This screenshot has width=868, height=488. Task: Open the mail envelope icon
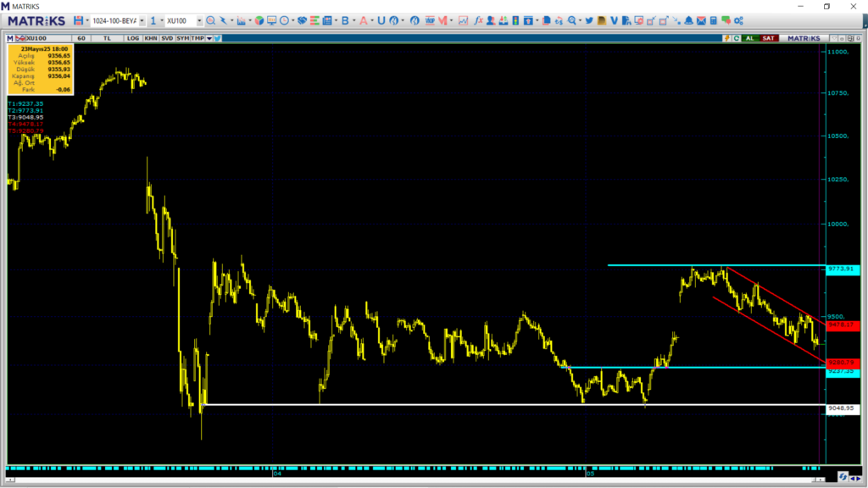pyautogui.click(x=701, y=20)
